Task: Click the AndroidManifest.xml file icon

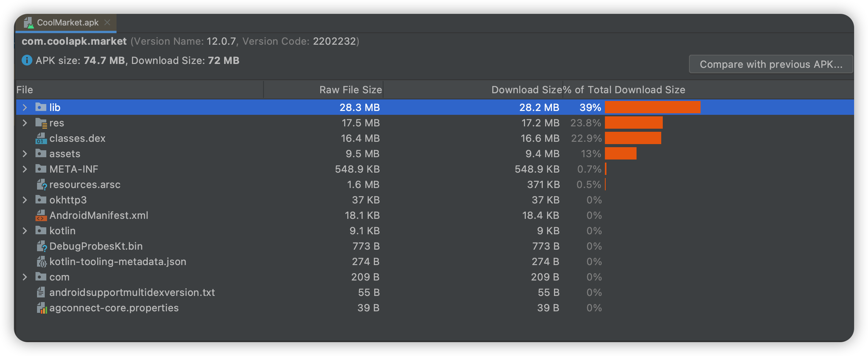Action: 41,215
